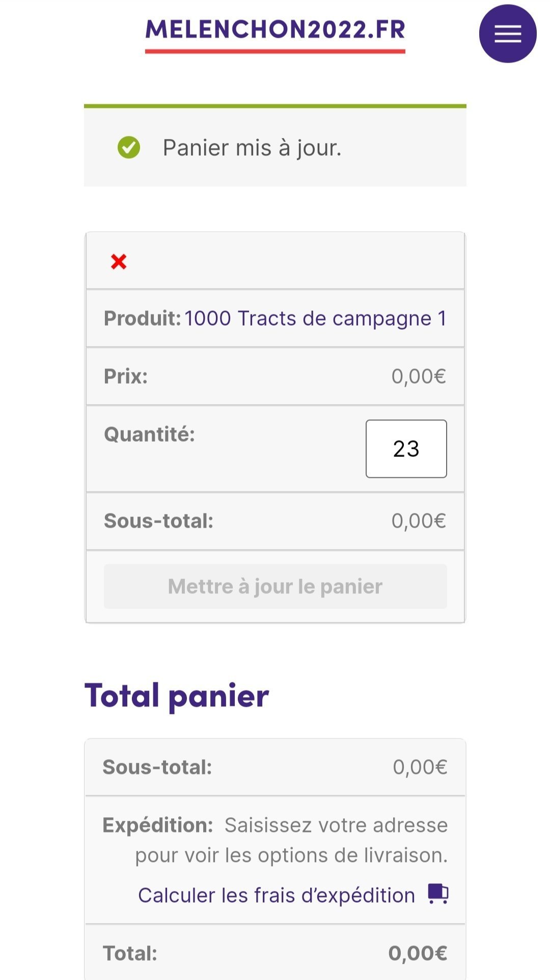Click the product row Sous-total amount
Image resolution: width=550 pixels, height=980 pixels.
click(x=418, y=521)
